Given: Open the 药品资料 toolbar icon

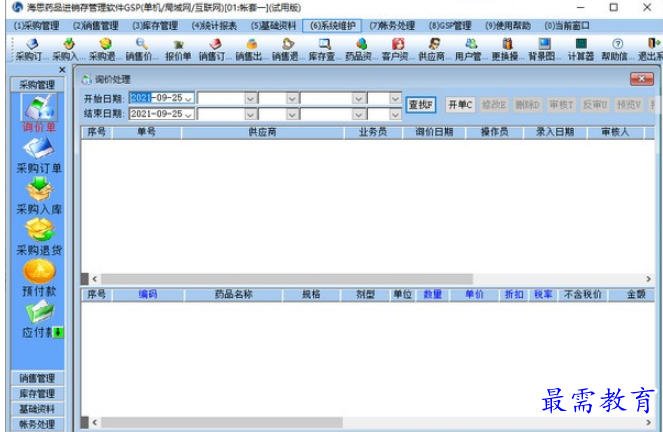Looking at the screenshot, I should [x=361, y=49].
